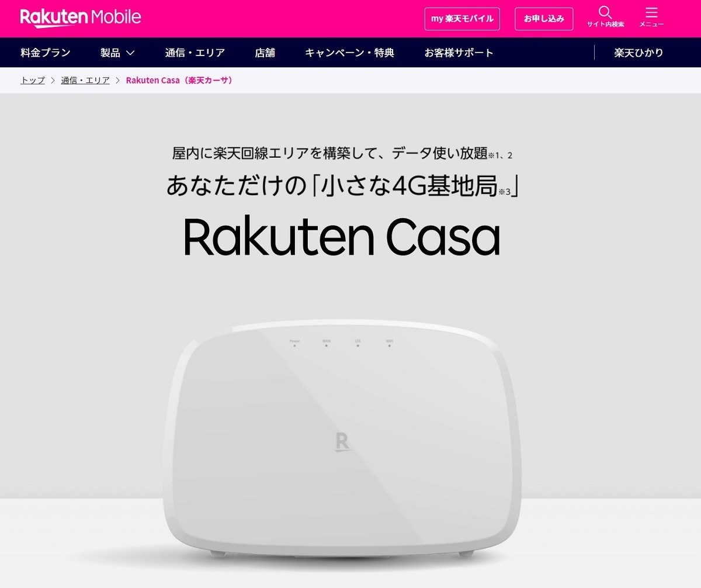The image size is (701, 588).
Task: Go to キャンペーン・特典 page
Action: [x=349, y=53]
